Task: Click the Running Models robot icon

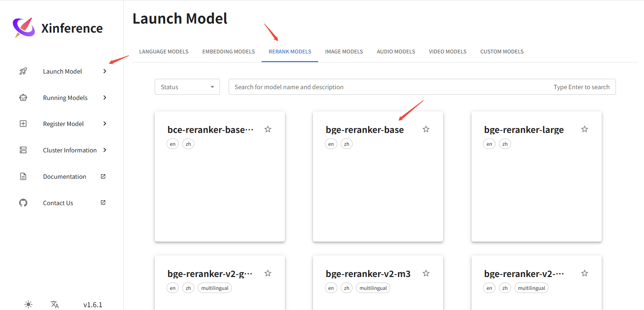Action: tap(23, 98)
